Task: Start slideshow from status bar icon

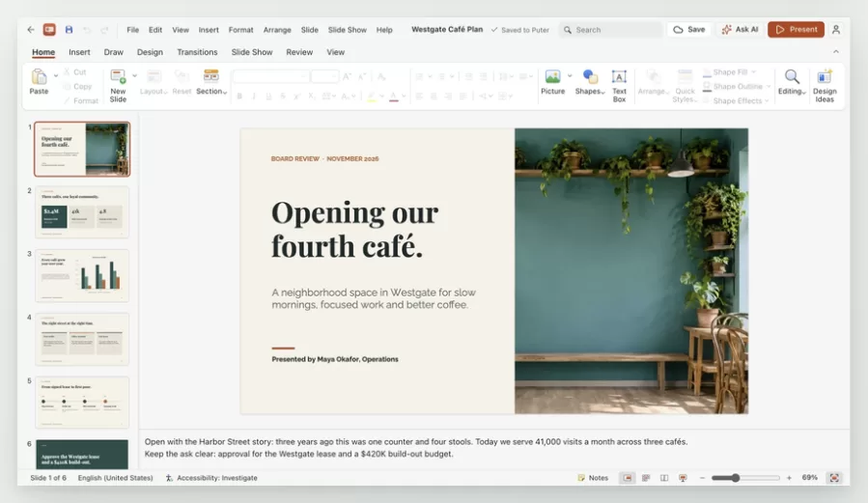Action: [x=683, y=478]
